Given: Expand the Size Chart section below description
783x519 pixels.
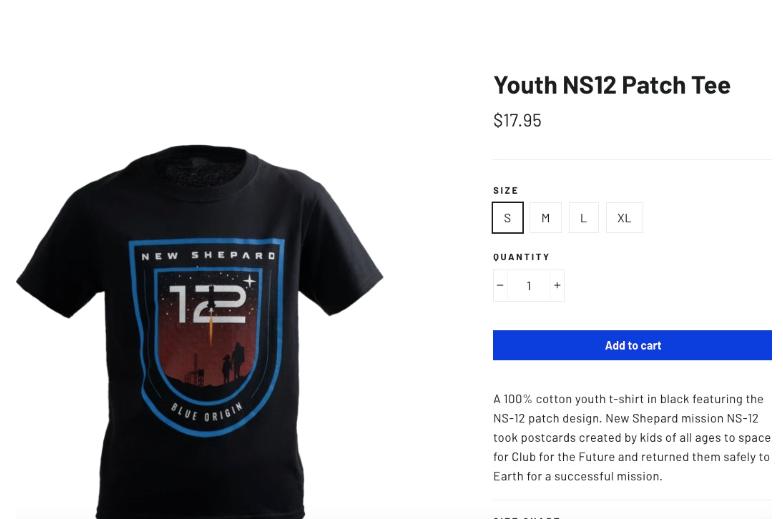Looking at the screenshot, I should click(x=632, y=516).
